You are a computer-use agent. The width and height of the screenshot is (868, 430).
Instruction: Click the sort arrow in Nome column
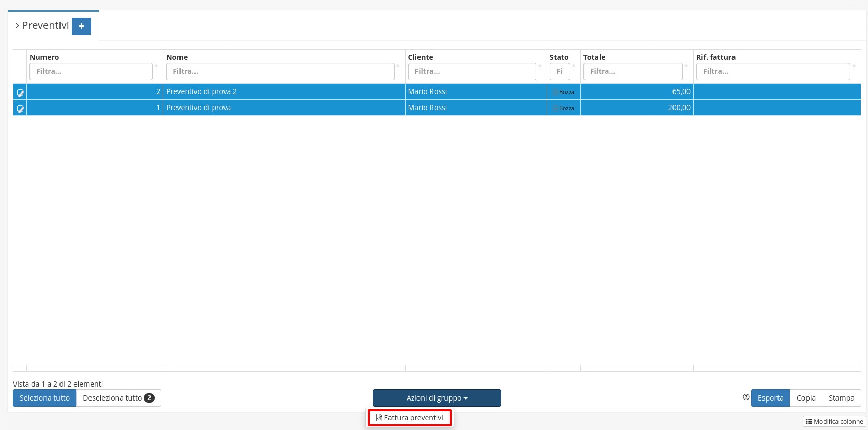click(398, 65)
